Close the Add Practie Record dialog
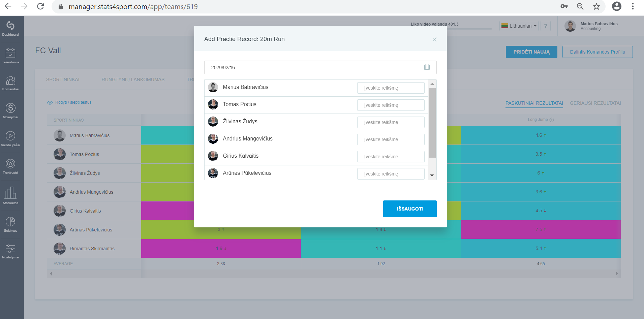The width and height of the screenshot is (644, 319). (x=435, y=39)
